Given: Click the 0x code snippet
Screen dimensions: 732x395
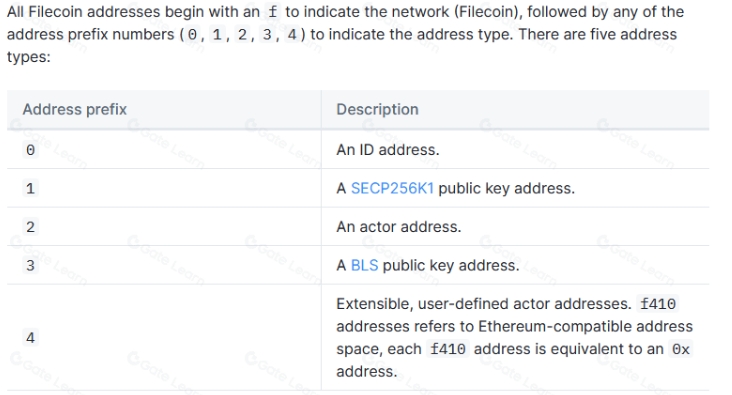Looking at the screenshot, I should click(x=681, y=349).
